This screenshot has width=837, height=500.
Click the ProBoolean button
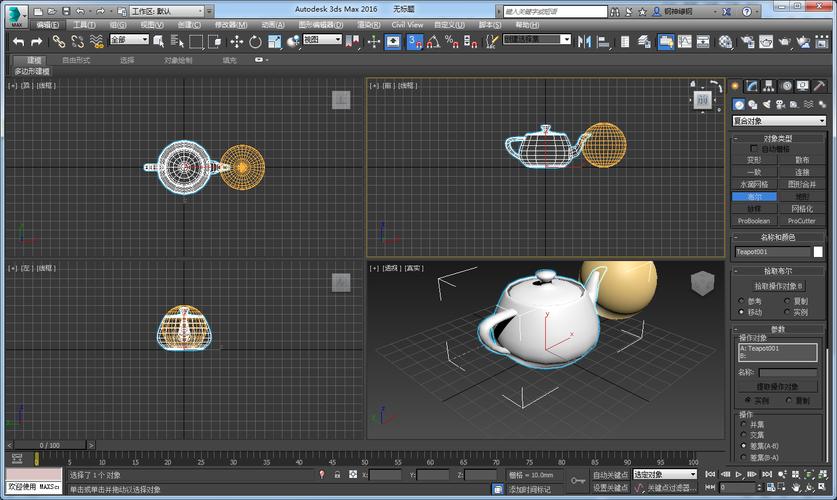754,220
